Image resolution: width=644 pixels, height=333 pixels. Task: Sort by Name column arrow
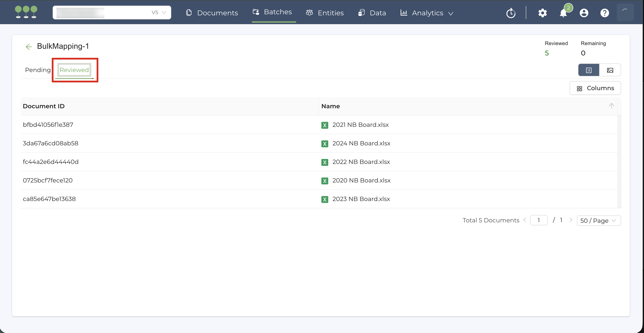(611, 106)
